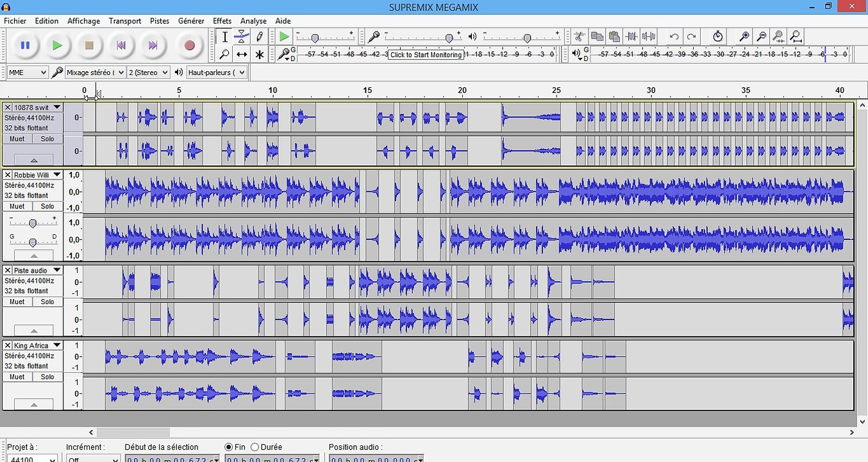The width and height of the screenshot is (868, 462).
Task: Click the Paste icon in edit toolbar
Action: [614, 37]
